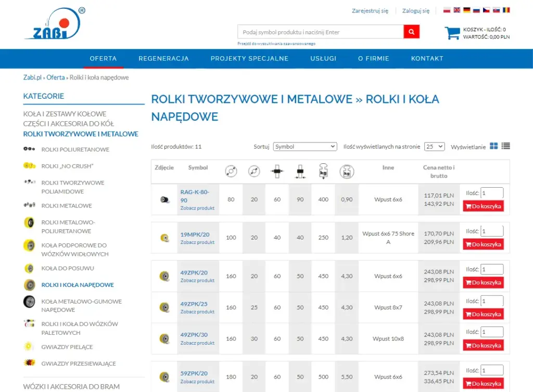Viewport: 533px width, 392px height.
Task: Open Koła do posuwu category icon
Action: [29, 268]
